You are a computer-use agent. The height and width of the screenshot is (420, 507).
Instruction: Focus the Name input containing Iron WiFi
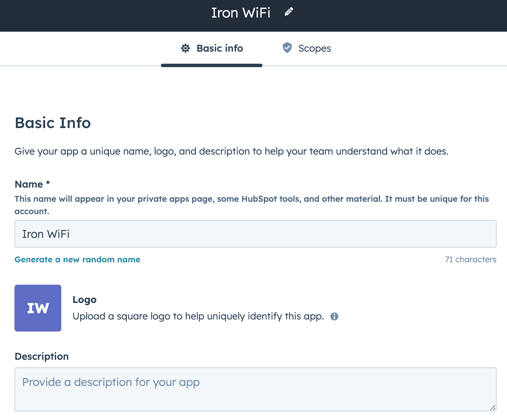point(256,234)
